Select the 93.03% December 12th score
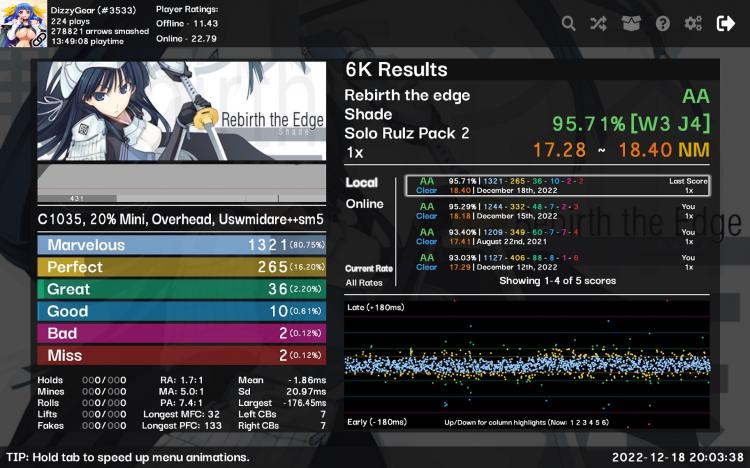Viewport: 750px width, 468px height. coord(557,262)
